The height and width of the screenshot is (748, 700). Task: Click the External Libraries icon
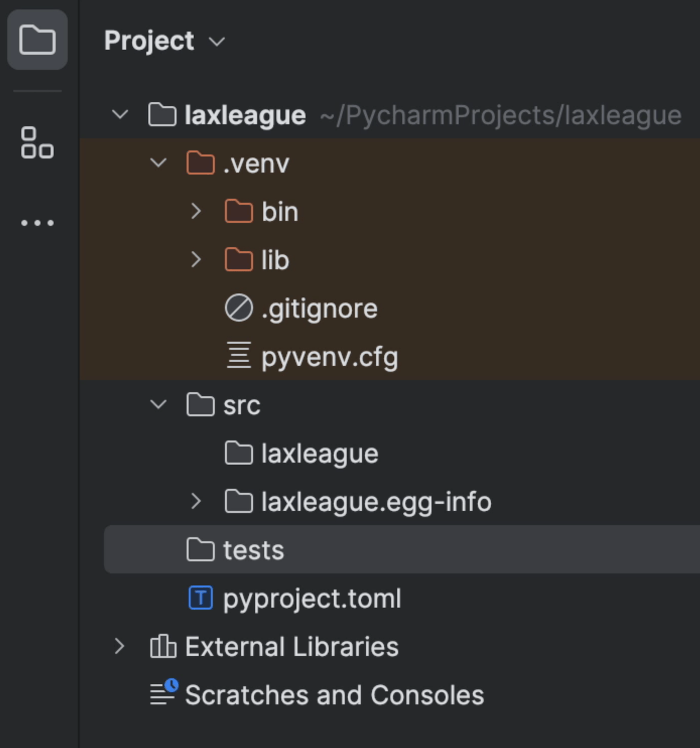click(162, 647)
